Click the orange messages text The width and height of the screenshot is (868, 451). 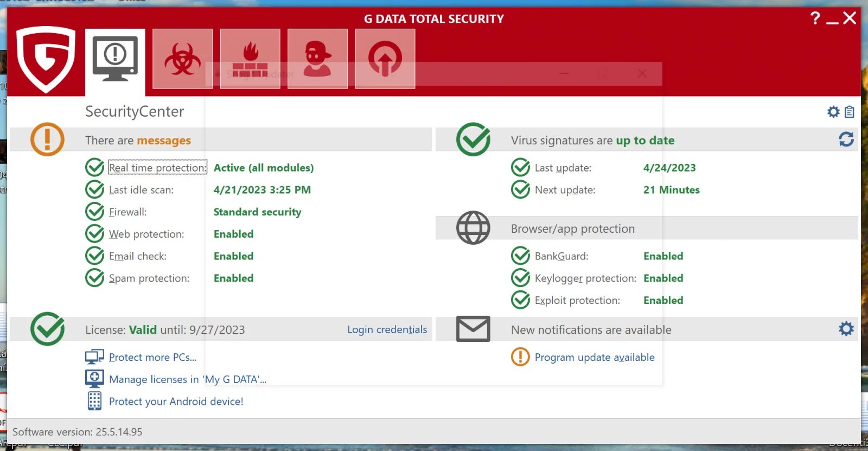click(x=164, y=141)
